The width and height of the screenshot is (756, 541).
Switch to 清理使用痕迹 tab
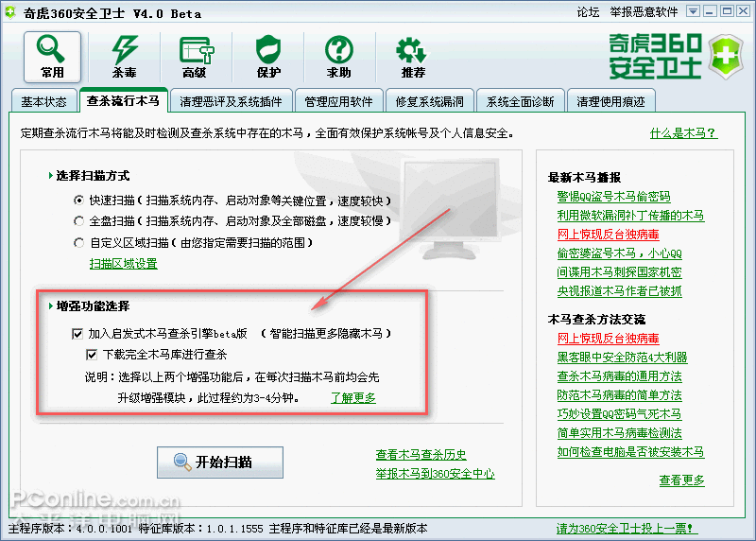click(610, 101)
